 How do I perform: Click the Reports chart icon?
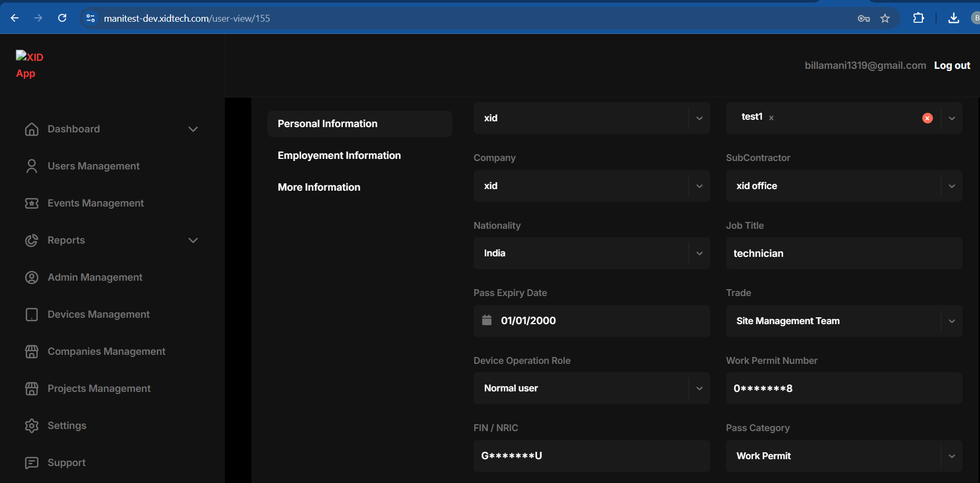coord(32,240)
